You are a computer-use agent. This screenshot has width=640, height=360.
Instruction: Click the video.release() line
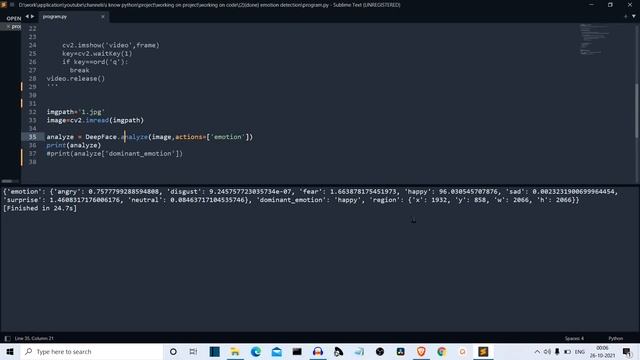pos(76,78)
